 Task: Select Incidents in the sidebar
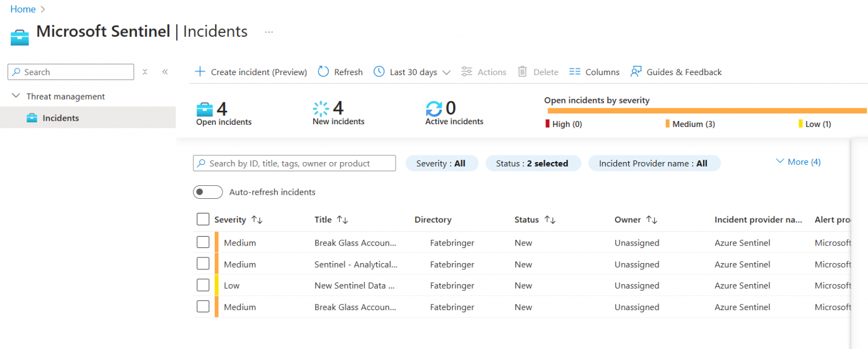tap(60, 117)
